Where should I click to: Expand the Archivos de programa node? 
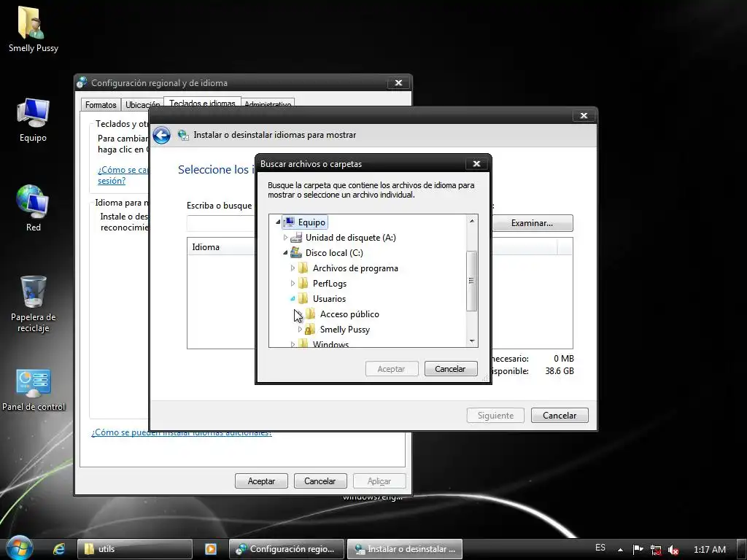click(x=293, y=268)
